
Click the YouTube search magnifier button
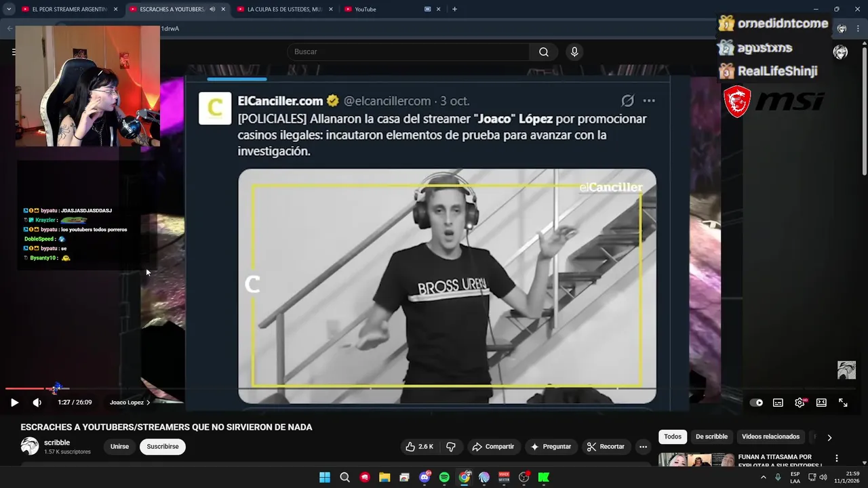click(544, 52)
